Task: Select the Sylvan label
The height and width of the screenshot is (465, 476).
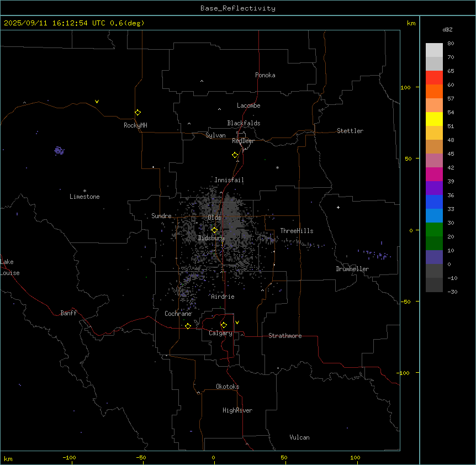Action: [x=215, y=135]
